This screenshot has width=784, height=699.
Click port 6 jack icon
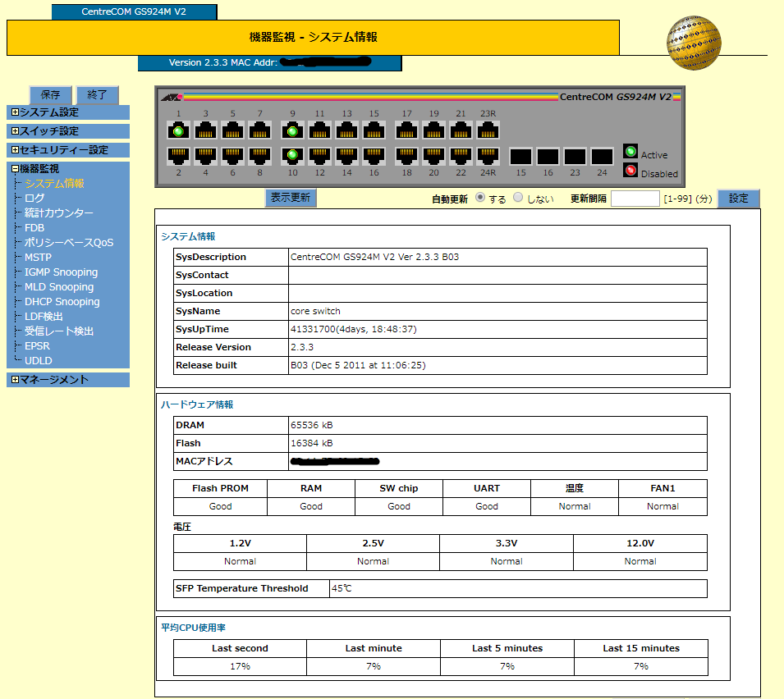click(x=232, y=156)
